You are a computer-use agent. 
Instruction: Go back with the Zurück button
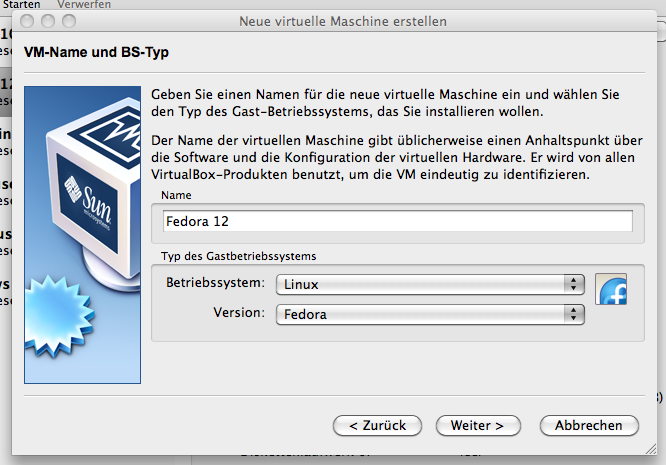coord(377,426)
